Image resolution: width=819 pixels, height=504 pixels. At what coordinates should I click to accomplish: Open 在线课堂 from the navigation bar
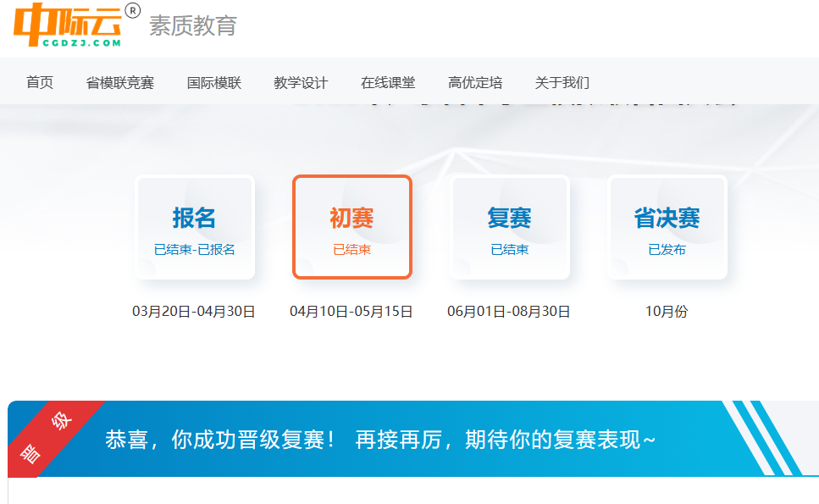pos(388,82)
